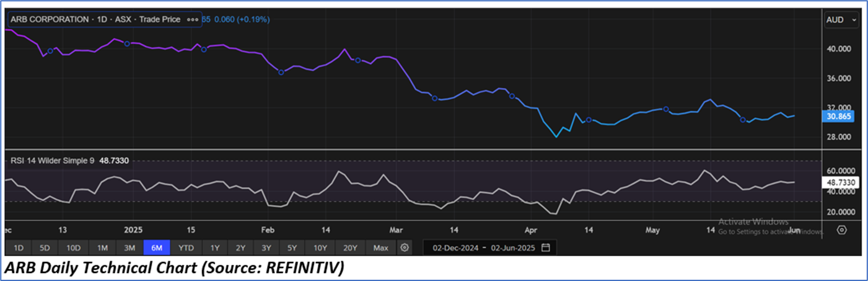Switch to the 1Y range tab
The image size is (868, 281).
[214, 248]
